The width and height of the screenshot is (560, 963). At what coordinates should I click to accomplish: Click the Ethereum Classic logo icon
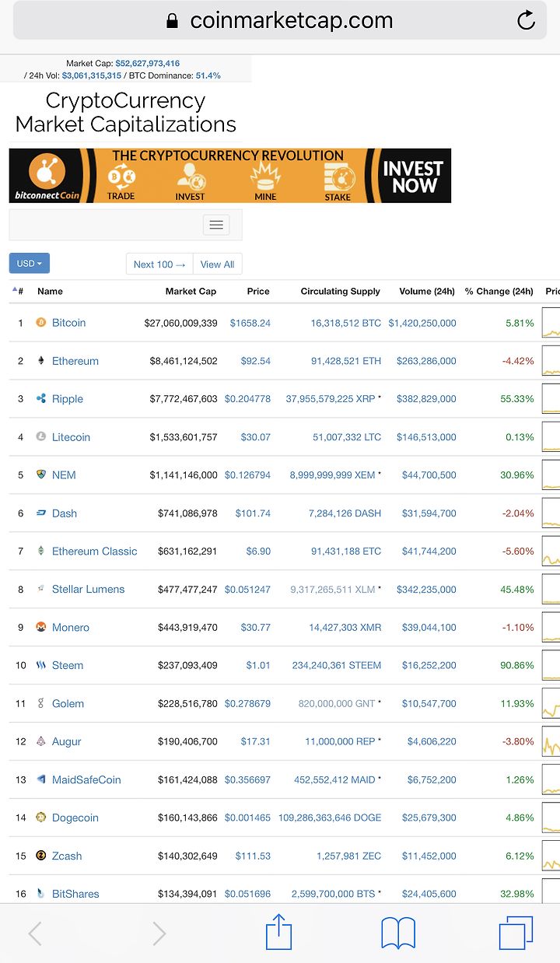[x=41, y=551]
